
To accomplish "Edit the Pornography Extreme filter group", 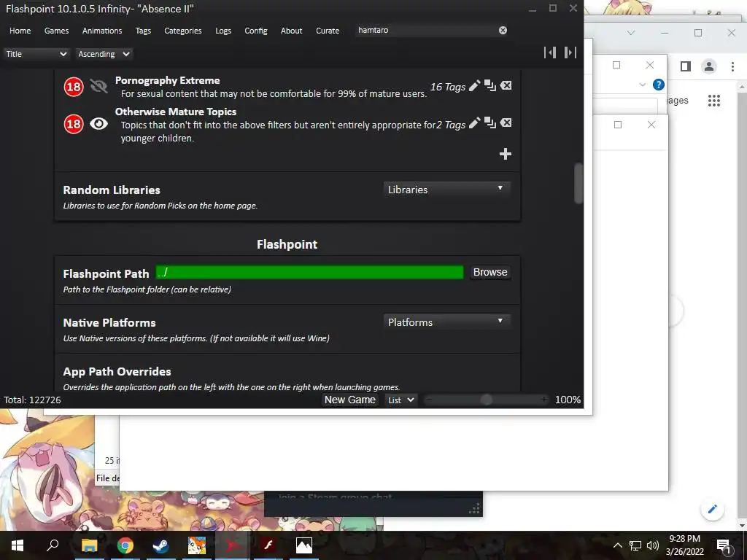I will (x=474, y=86).
